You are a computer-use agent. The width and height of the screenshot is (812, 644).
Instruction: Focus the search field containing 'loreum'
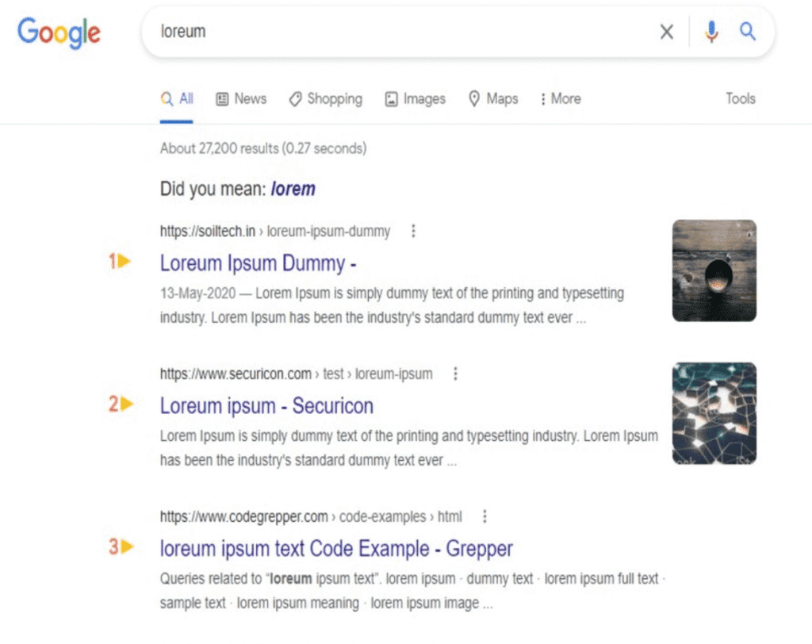coord(396,32)
